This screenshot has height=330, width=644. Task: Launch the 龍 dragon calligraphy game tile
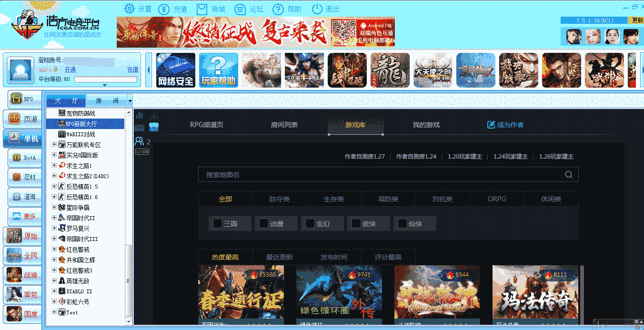pyautogui.click(x=390, y=70)
